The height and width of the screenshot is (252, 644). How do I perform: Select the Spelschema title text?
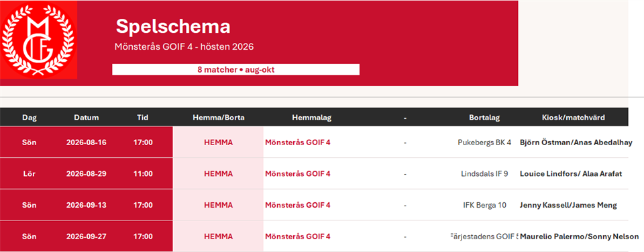[172, 26]
